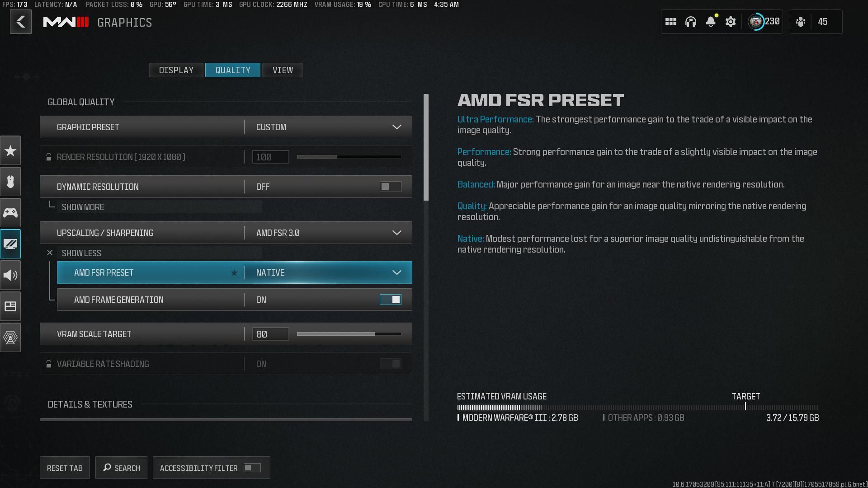Select the network/broadcast sidebar icon
This screenshot has width=868, height=488.
[x=10, y=337]
